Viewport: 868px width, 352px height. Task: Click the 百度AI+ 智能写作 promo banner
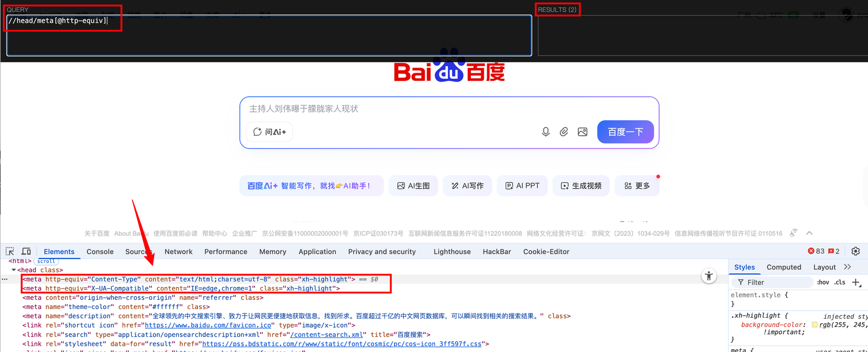[311, 186]
